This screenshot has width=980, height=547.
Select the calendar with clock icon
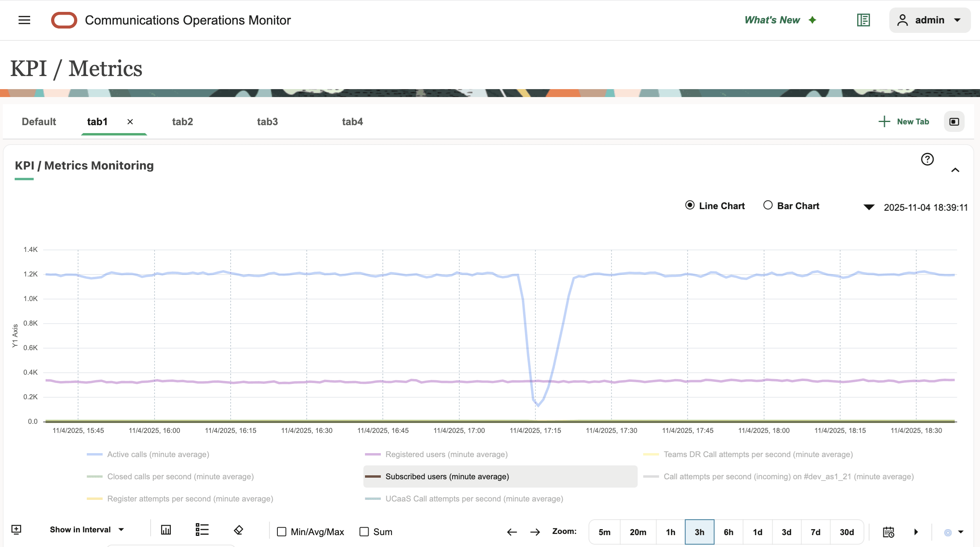pyautogui.click(x=888, y=532)
